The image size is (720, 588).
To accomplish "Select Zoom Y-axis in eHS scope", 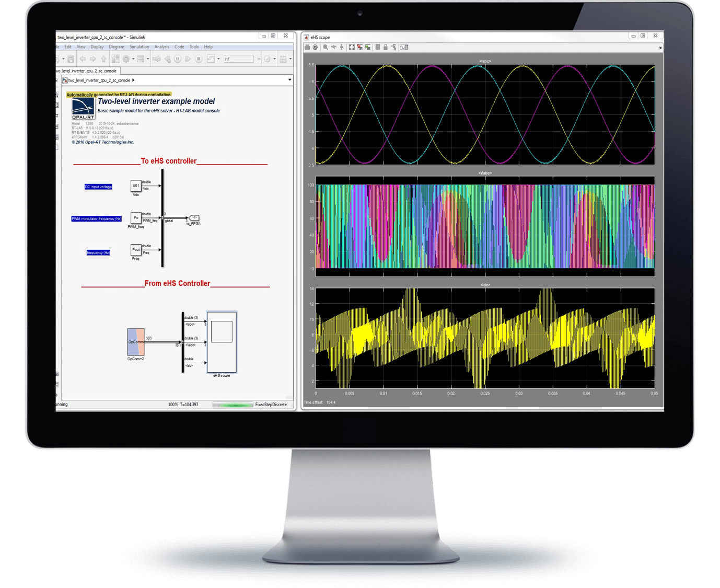I will pos(342,47).
